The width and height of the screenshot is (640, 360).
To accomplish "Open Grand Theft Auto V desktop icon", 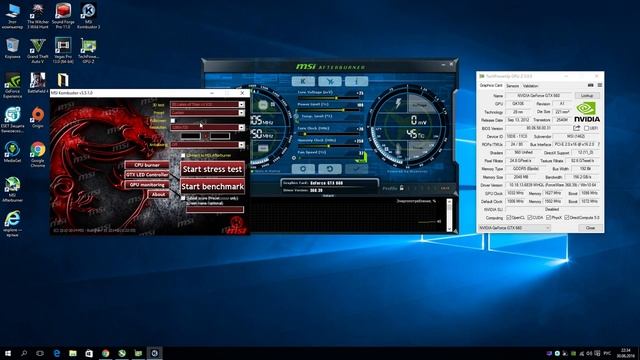I will pos(38,50).
